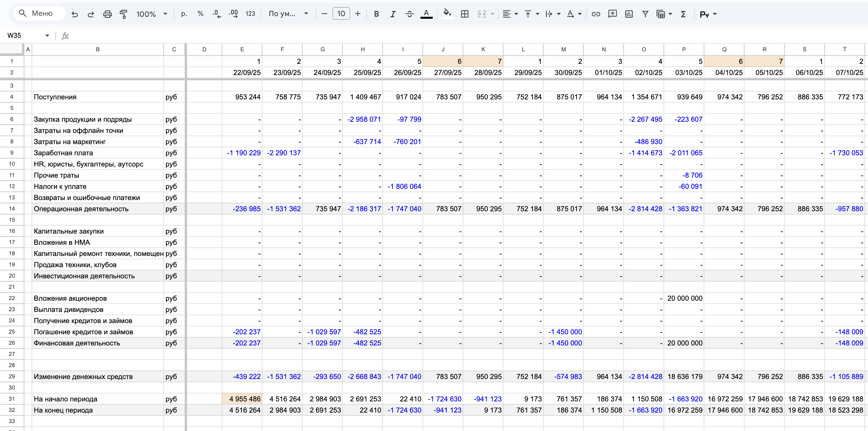Undo the last action
Viewport: 868px width, 431px height.
75,14
